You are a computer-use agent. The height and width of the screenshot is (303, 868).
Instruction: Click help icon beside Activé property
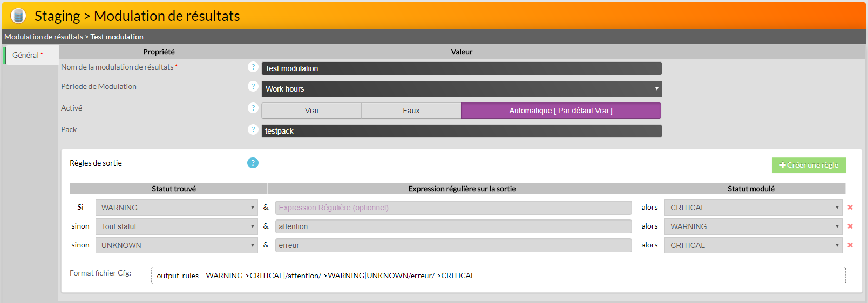(253, 108)
